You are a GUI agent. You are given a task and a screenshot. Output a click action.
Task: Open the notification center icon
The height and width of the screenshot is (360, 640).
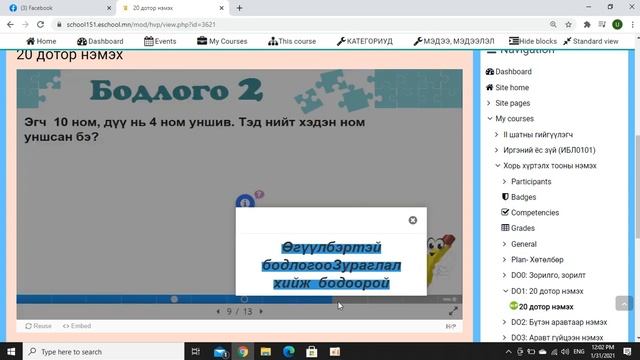[628, 351]
